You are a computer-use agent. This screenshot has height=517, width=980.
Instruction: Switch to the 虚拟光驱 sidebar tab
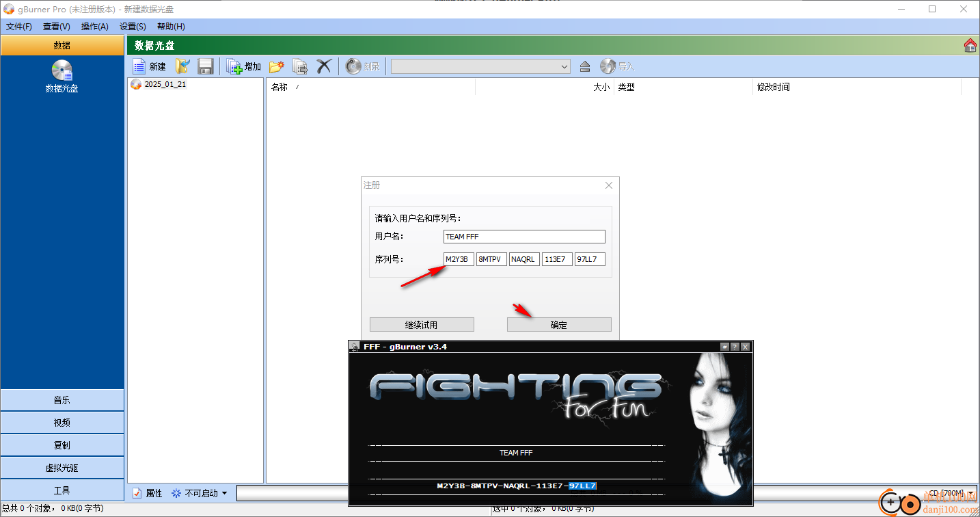click(62, 468)
